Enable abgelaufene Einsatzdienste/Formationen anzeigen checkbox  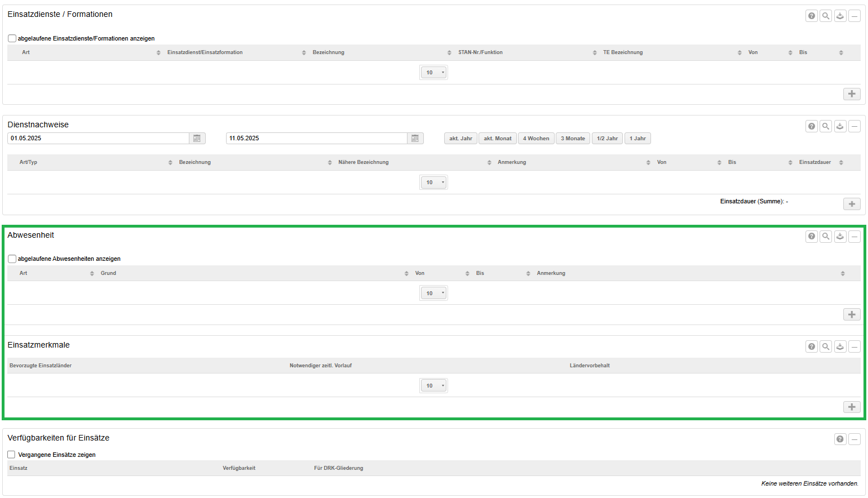click(12, 39)
